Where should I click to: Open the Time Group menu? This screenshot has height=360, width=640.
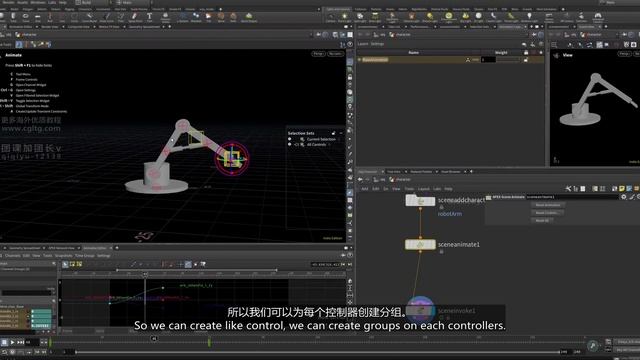84,256
